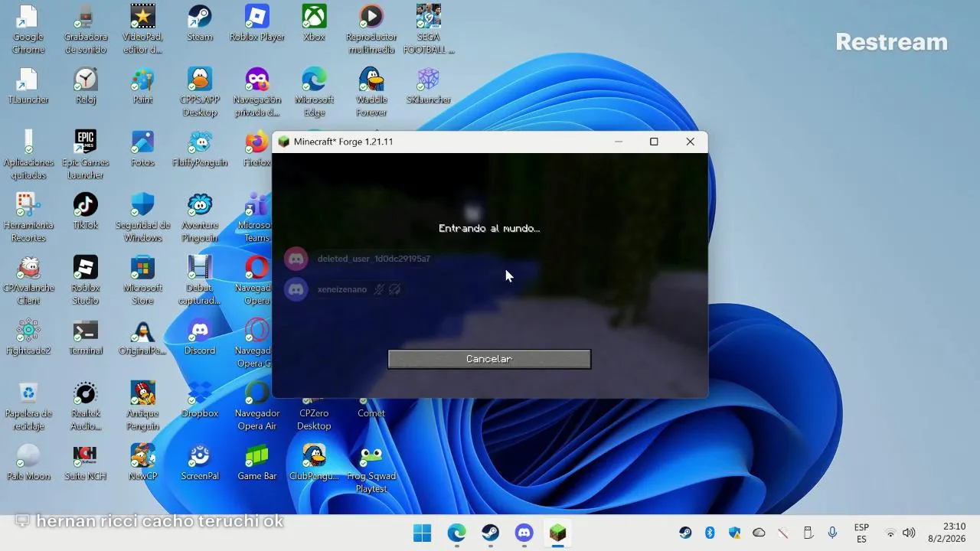This screenshot has height=551, width=980.
Task: Launch Microsoft Edge desktop shortcut
Action: (x=314, y=92)
